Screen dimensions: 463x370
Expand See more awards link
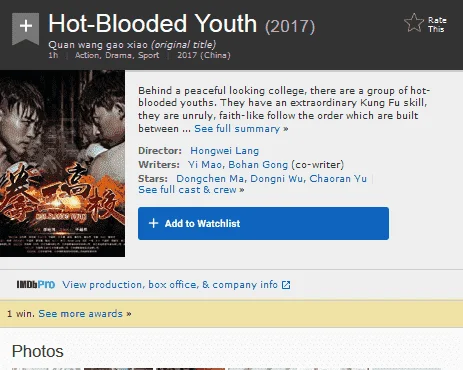click(85, 314)
